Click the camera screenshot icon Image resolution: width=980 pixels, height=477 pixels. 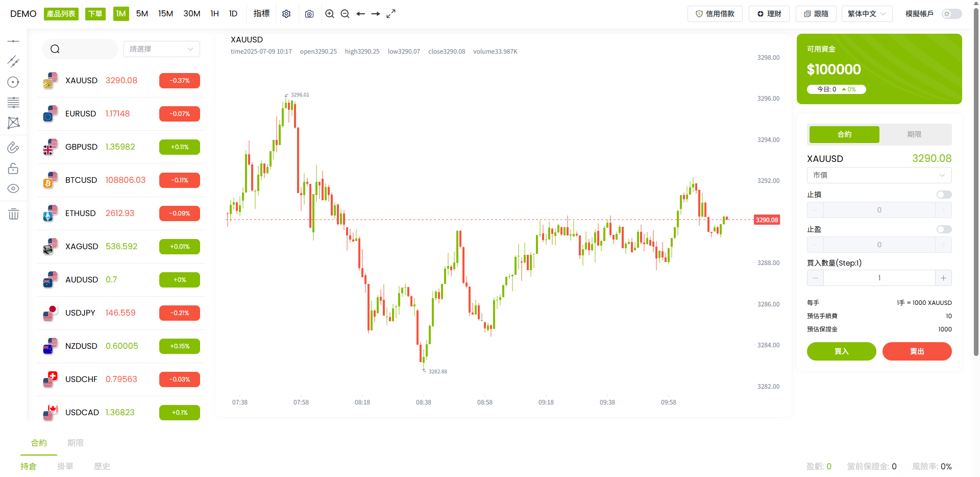coord(309,14)
